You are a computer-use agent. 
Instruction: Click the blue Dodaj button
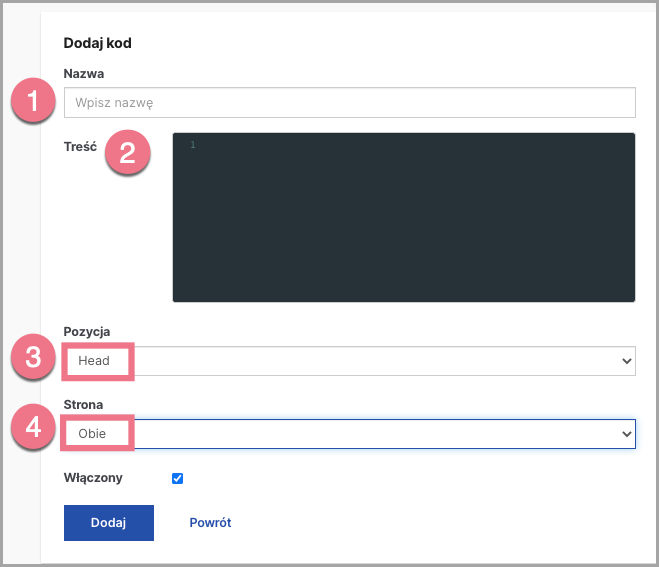(x=109, y=523)
